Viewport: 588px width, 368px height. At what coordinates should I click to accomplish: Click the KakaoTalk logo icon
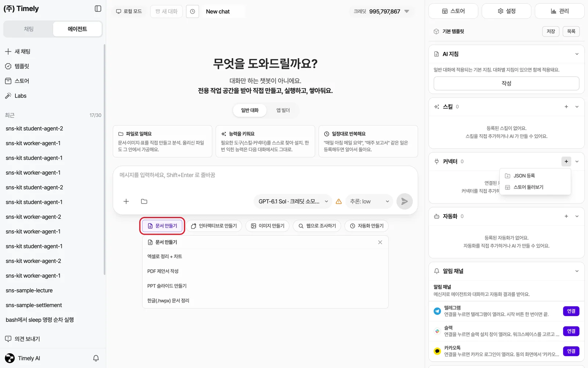(437, 351)
